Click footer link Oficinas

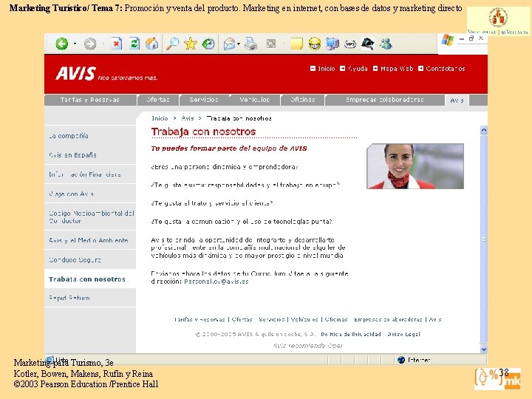(336, 320)
